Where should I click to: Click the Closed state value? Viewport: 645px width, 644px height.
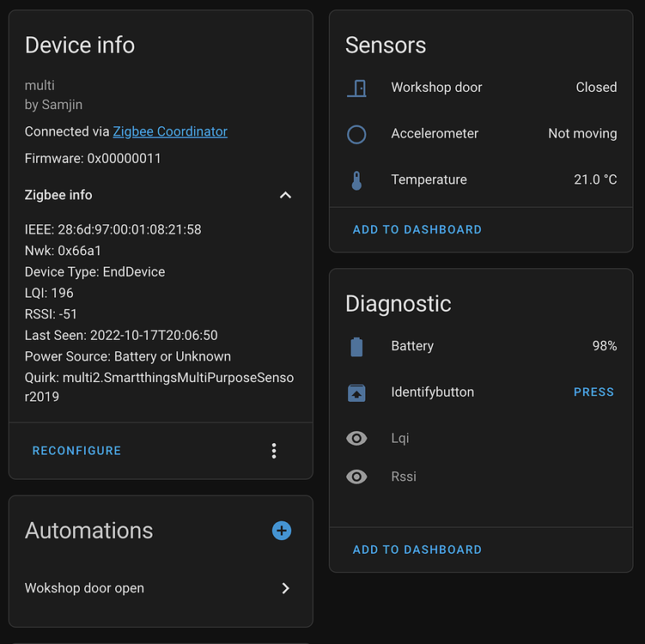596,88
